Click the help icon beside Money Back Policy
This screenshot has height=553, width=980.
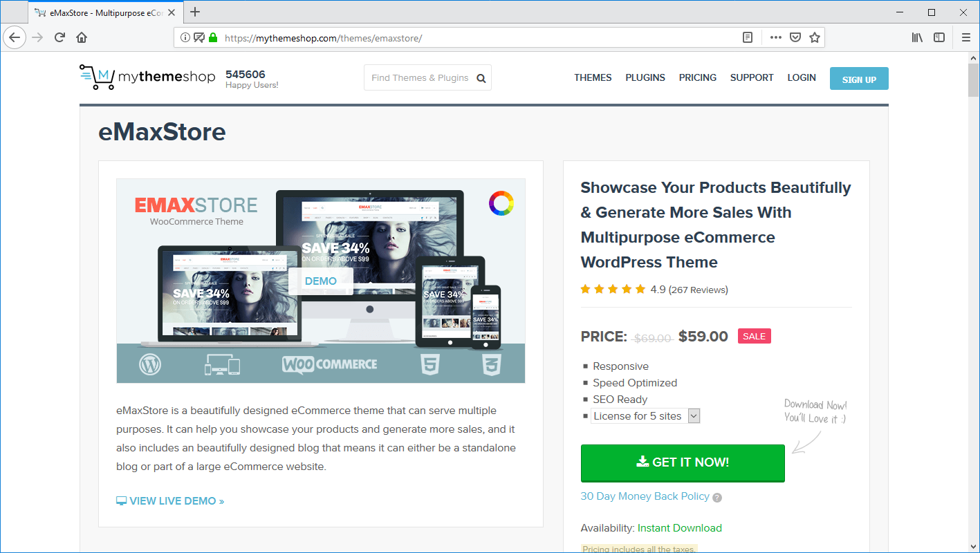tap(717, 498)
